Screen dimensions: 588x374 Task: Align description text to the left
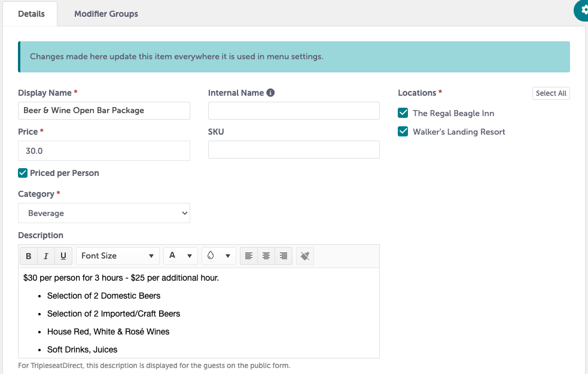[249, 256]
